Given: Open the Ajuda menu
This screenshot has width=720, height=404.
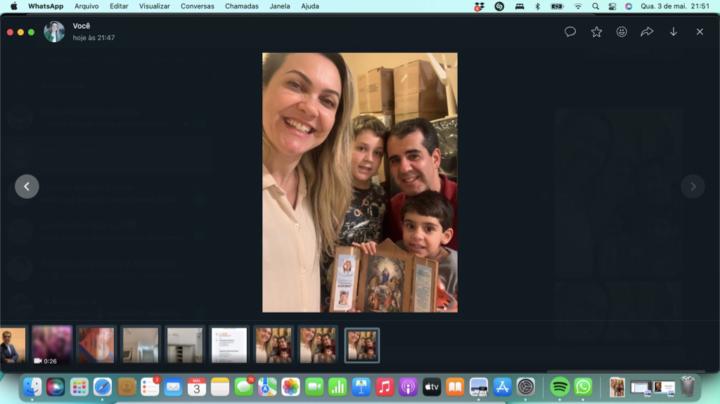Looking at the screenshot, I should click(310, 6).
